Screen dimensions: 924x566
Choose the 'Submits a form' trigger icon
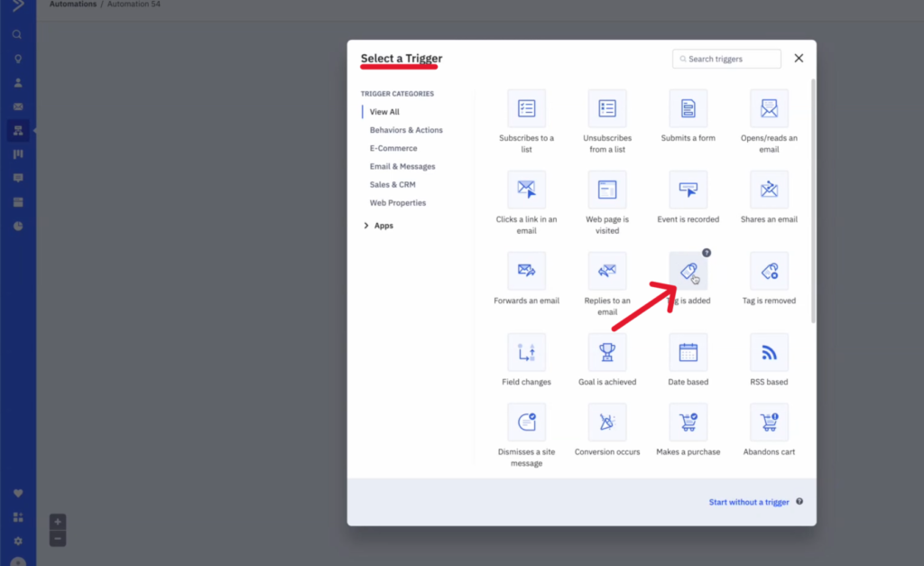(688, 109)
